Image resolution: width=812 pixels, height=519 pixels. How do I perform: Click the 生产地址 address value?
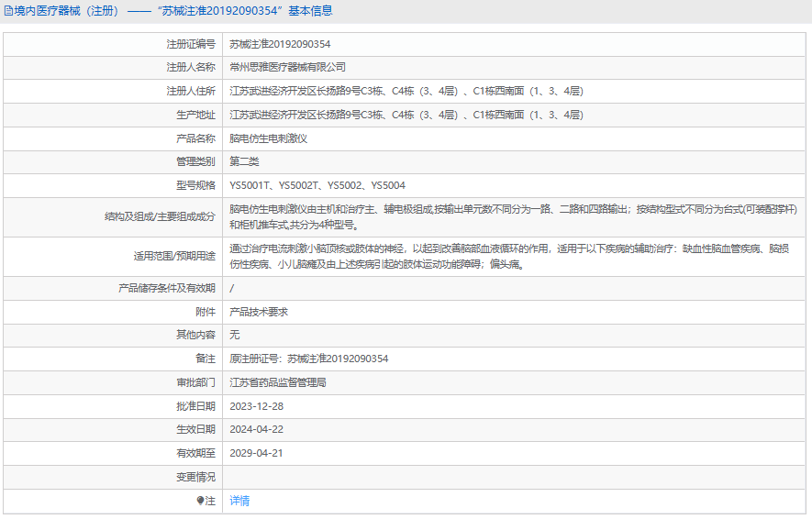[x=406, y=115]
